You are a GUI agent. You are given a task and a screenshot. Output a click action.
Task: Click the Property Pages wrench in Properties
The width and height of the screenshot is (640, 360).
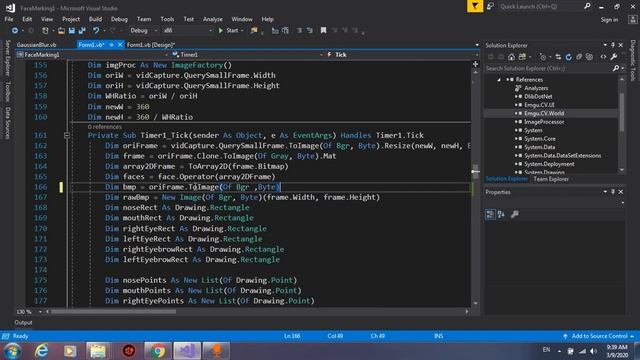515,214
